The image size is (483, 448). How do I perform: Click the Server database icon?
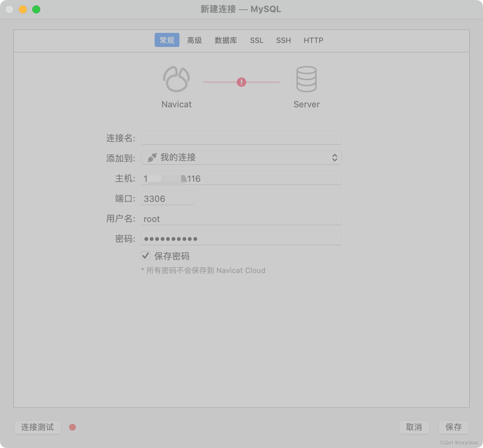point(307,79)
